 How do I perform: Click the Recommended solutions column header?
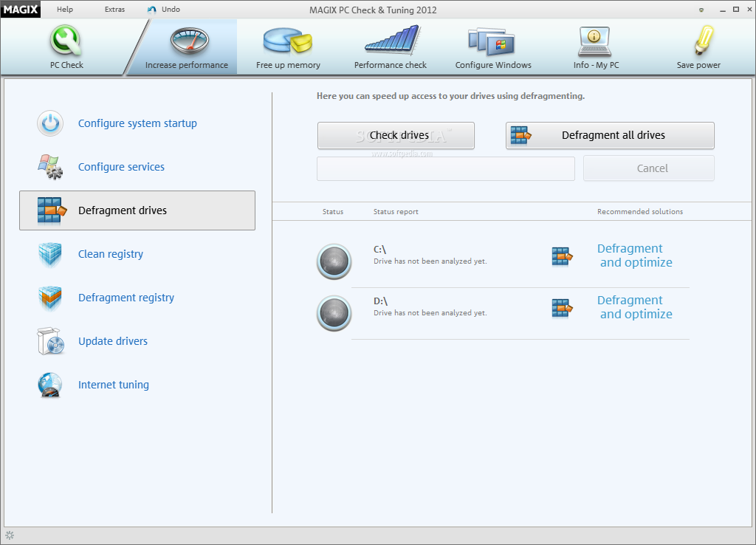(640, 212)
